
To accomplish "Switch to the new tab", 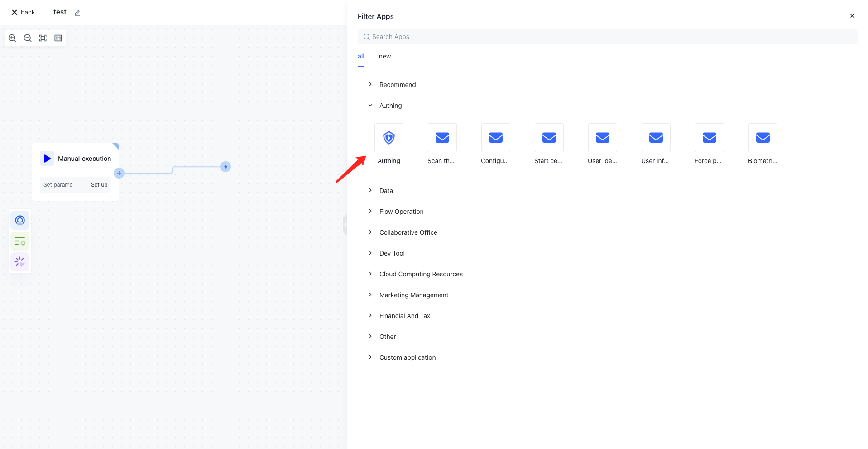I will pyautogui.click(x=384, y=57).
